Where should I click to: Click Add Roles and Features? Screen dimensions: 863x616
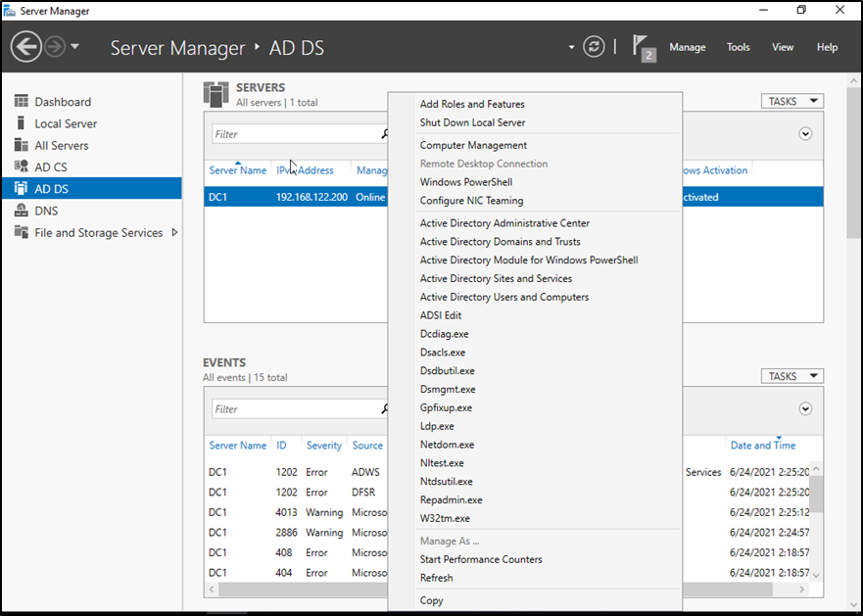pyautogui.click(x=472, y=104)
